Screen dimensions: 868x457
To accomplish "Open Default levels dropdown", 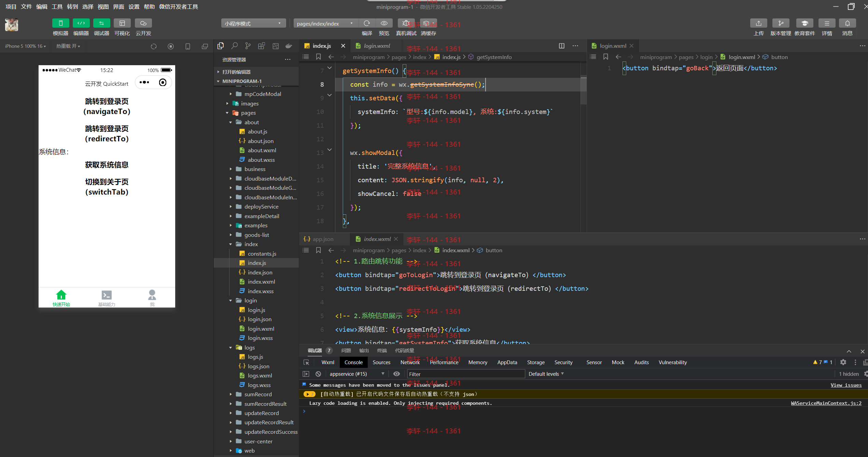I will pyautogui.click(x=546, y=374).
